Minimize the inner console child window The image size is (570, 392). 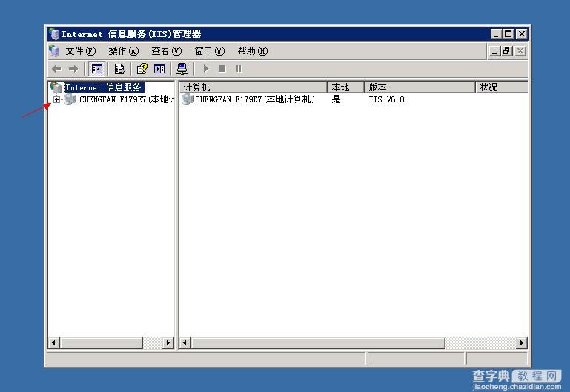pos(494,51)
